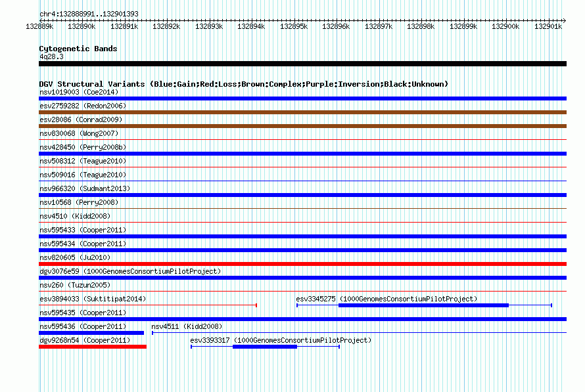Click the blue bar under nsv1019003 (Coe2014)

[x=302, y=98]
